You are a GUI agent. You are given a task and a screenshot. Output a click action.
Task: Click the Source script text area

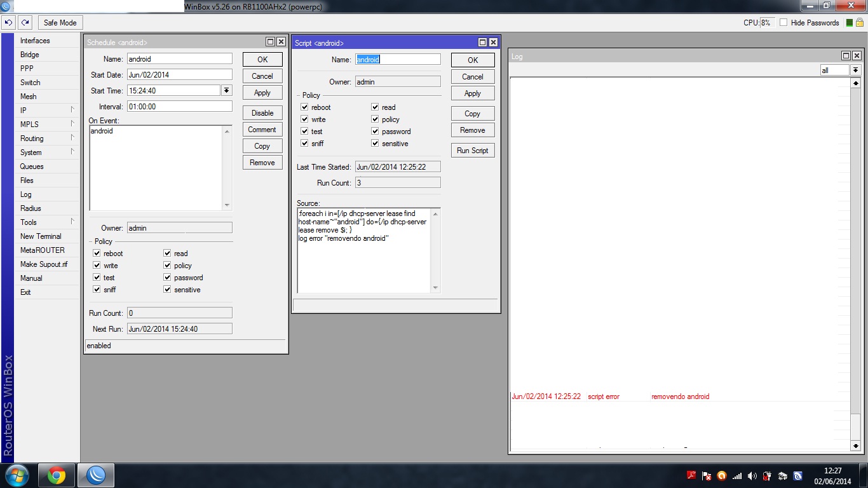coord(364,250)
